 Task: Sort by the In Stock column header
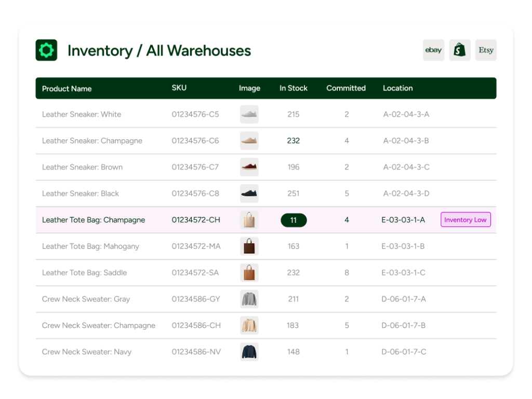[294, 88]
